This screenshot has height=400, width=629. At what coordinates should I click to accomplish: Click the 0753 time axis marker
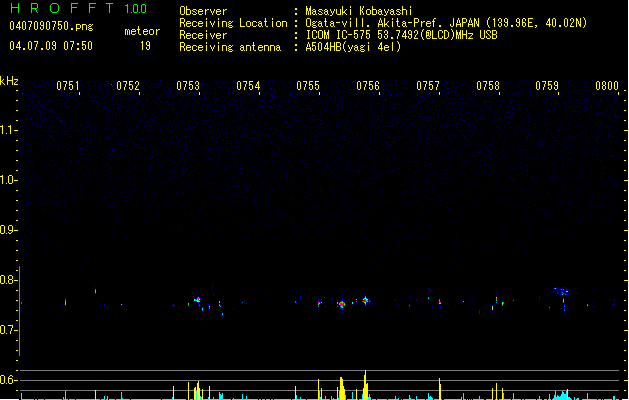[188, 85]
